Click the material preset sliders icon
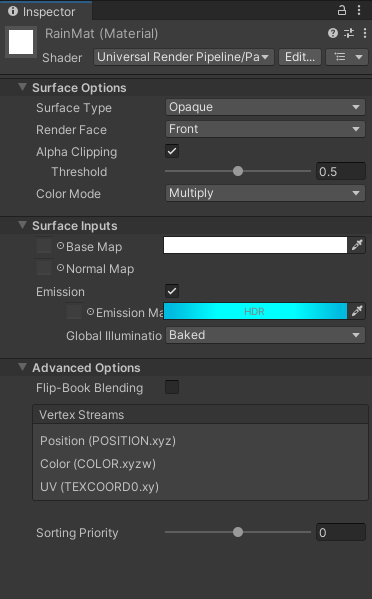 coord(349,33)
